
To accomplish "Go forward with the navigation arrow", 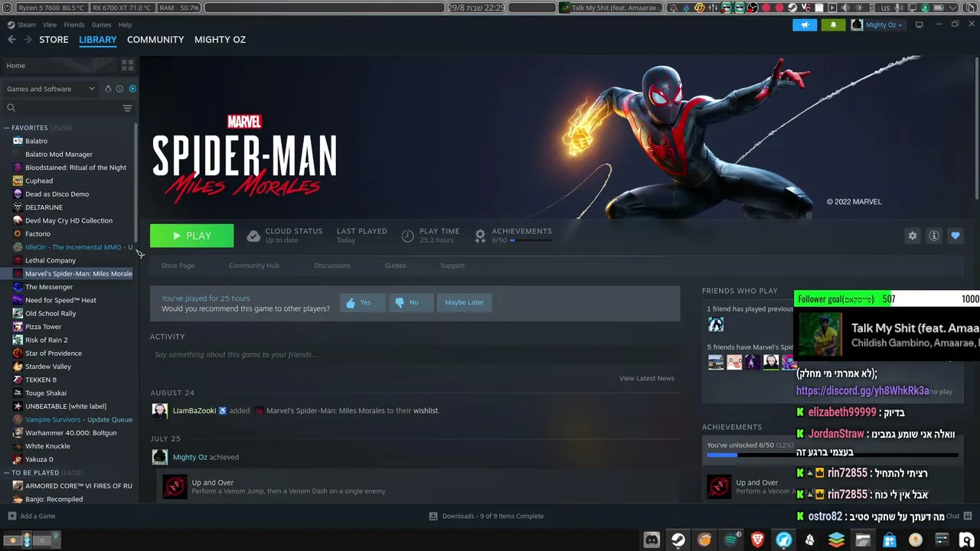I will (x=28, y=40).
